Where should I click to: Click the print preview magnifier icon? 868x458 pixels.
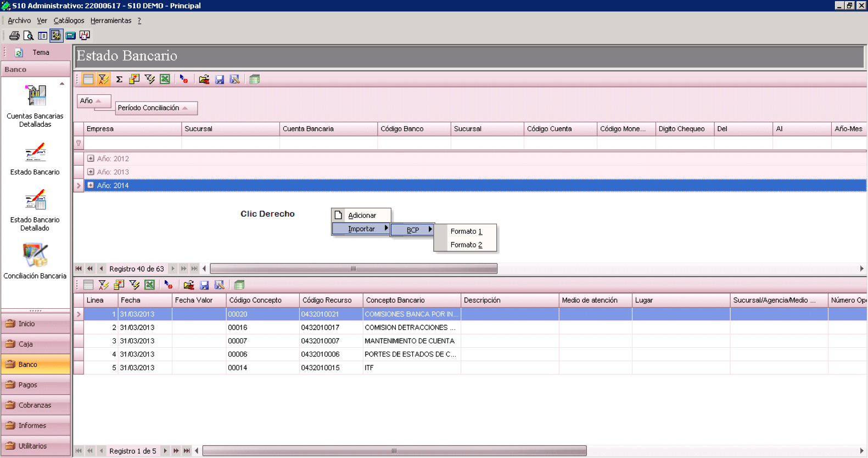tap(29, 36)
